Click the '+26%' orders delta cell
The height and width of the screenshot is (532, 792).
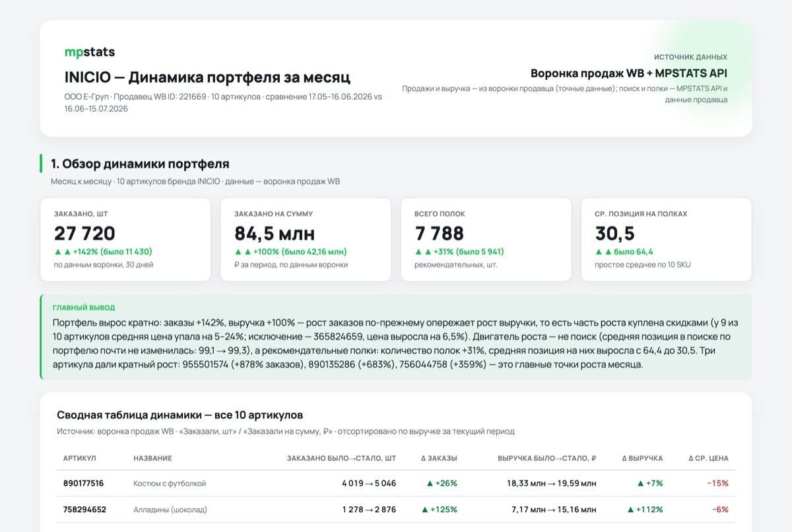(442, 483)
